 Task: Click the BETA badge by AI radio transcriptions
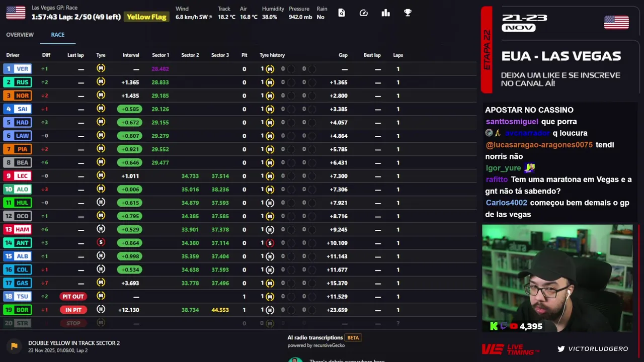click(353, 338)
